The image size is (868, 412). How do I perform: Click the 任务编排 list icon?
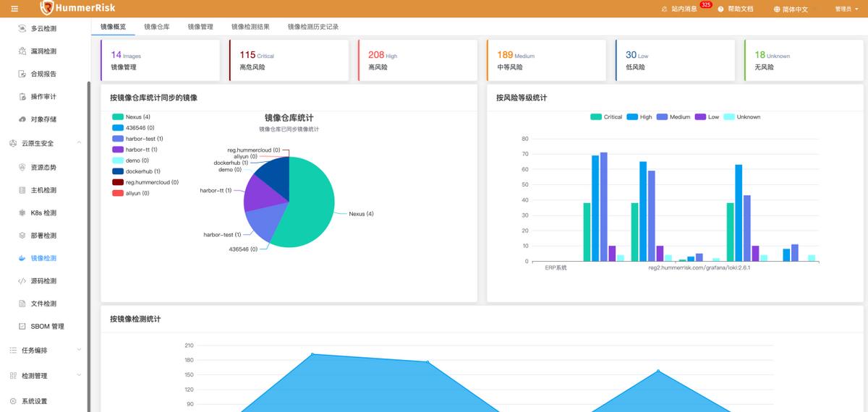click(x=13, y=351)
